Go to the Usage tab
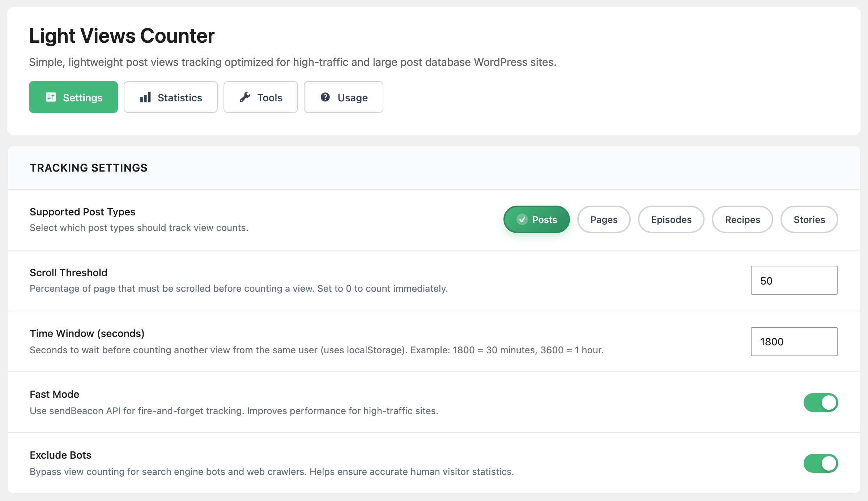 tap(344, 97)
